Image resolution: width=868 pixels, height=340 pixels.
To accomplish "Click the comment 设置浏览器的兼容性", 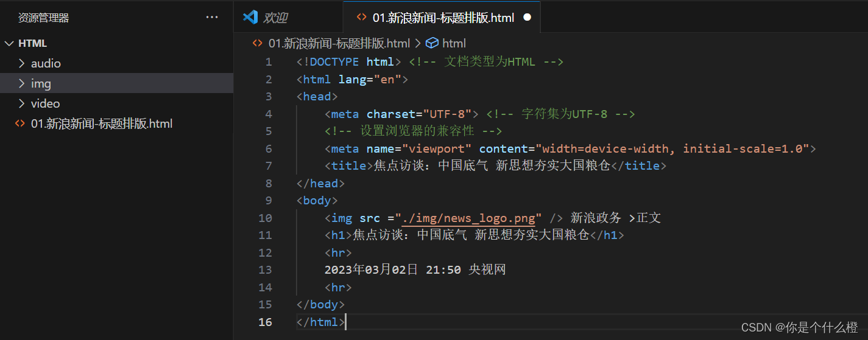I will (x=413, y=131).
